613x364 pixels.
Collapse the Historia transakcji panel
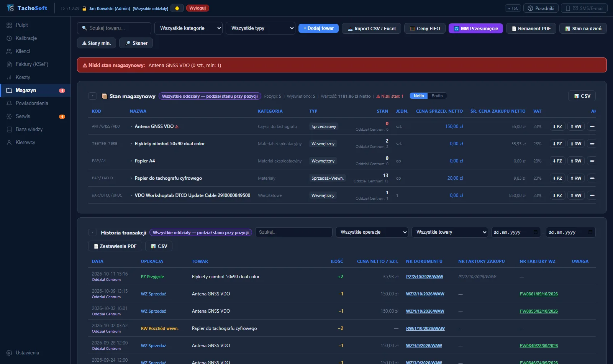92,232
